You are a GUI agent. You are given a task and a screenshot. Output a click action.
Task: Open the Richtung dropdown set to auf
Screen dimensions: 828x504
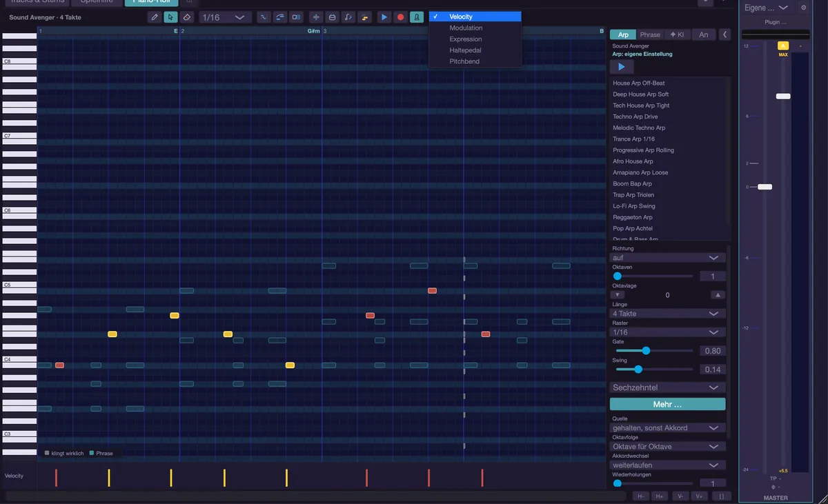coord(667,258)
